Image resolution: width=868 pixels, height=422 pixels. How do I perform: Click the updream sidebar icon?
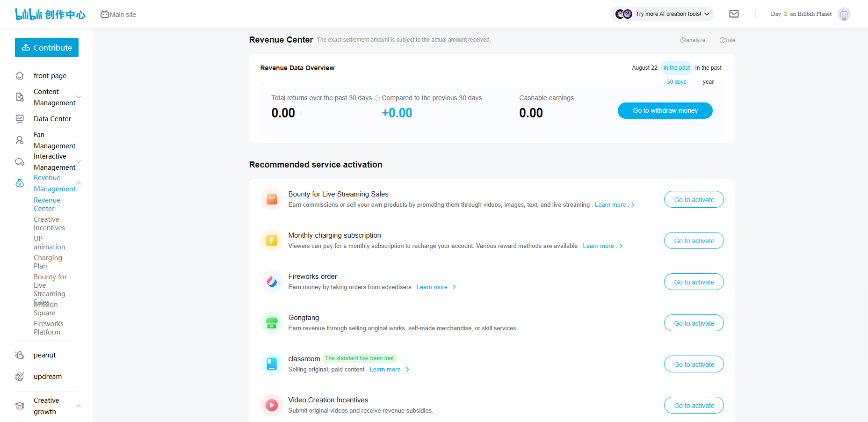[20, 377]
